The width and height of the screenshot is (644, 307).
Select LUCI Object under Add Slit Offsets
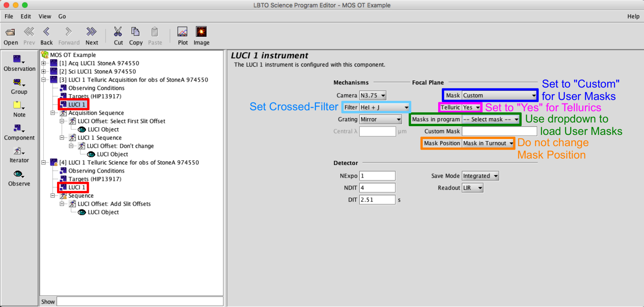point(103,212)
